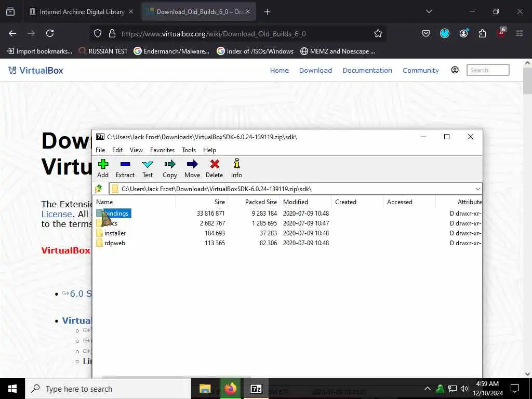Click 7-Zip icon in taskbar

256,389
